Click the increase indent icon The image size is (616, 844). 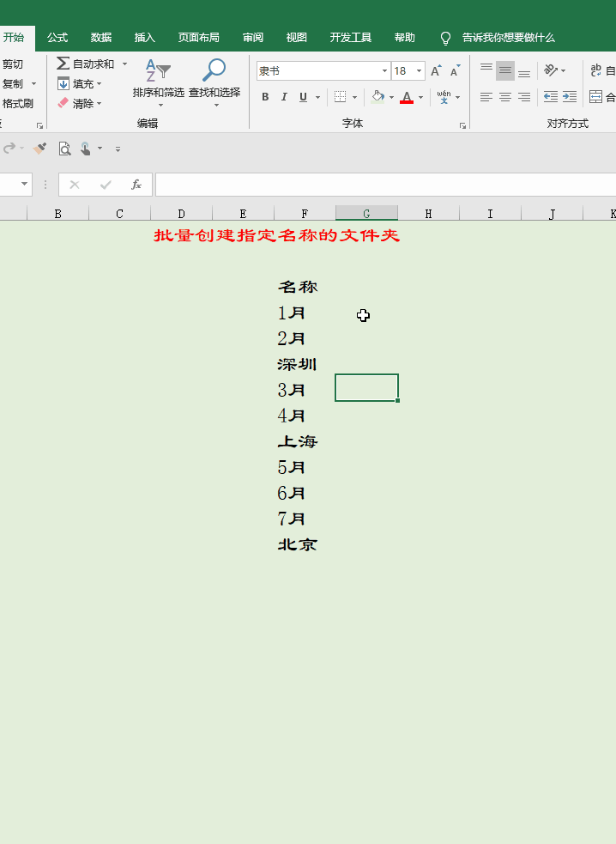coord(570,97)
